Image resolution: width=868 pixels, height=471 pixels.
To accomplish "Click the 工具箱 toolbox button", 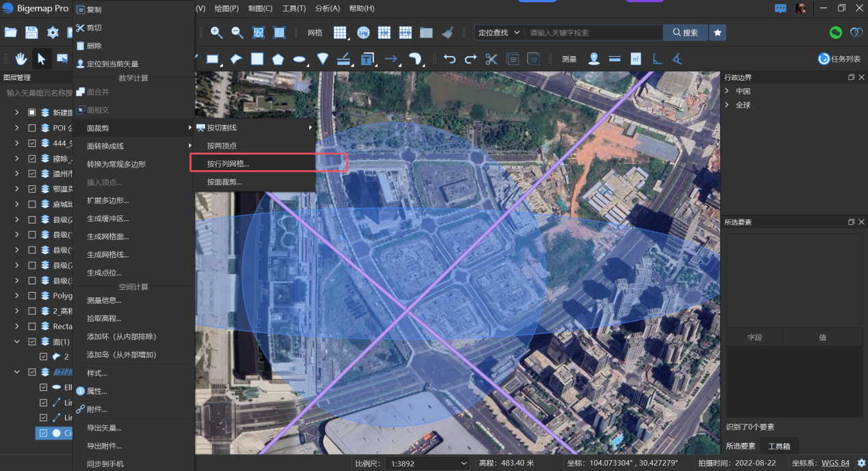I will coord(780,446).
